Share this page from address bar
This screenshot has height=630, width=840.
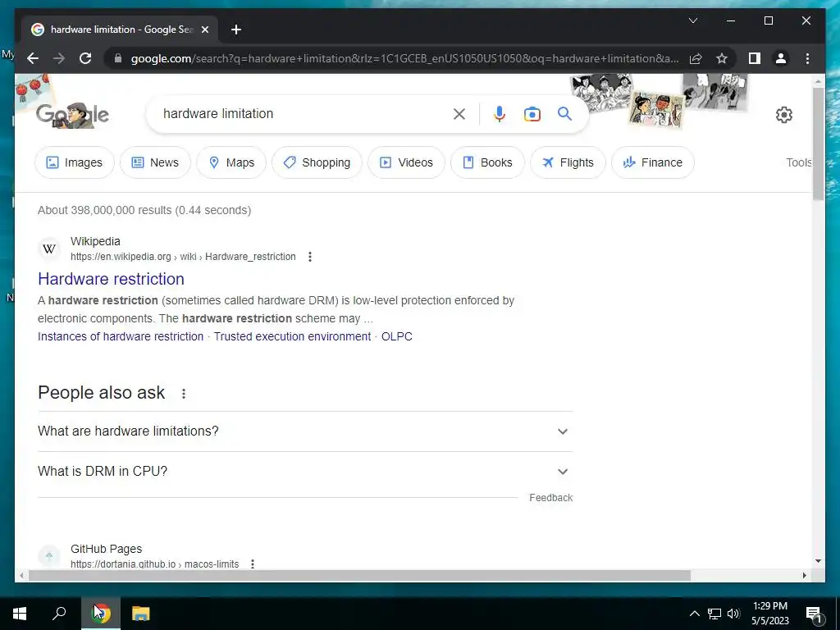coord(696,58)
